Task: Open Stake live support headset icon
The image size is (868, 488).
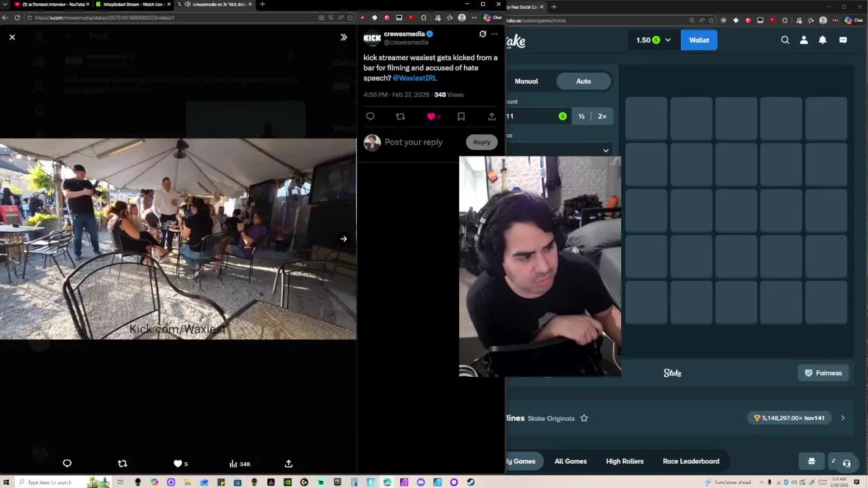Action: coord(846,463)
